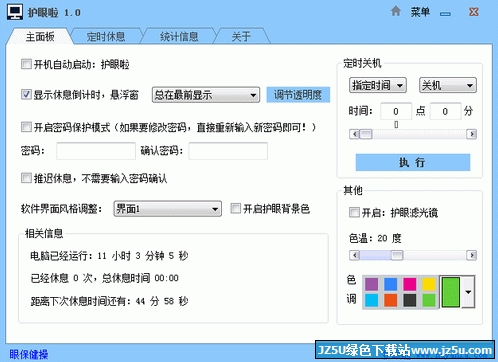Click the 已经休息 0 次 text
The width and height of the screenshot is (498, 362).
[104, 278]
